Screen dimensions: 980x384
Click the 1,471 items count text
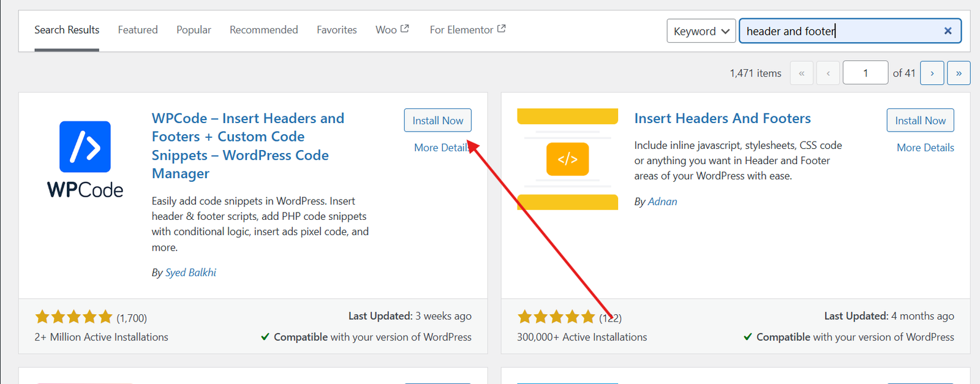coord(755,73)
